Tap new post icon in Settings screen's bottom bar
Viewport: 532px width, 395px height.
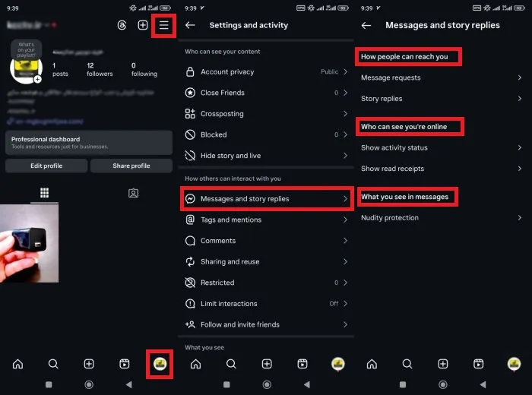(x=267, y=364)
